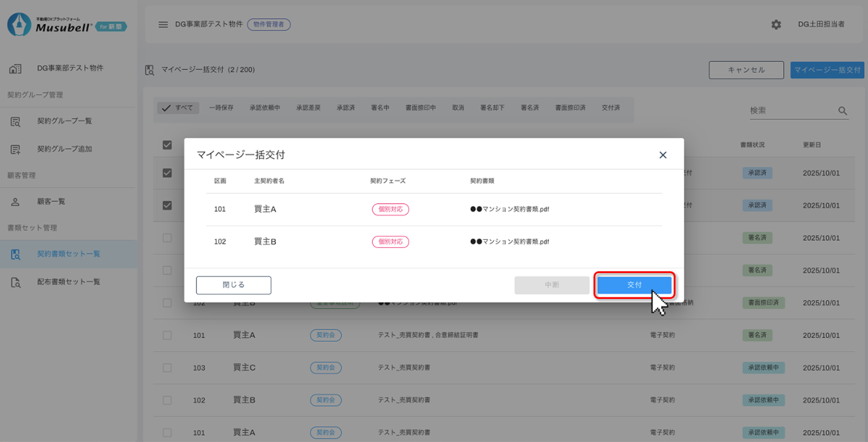This screenshot has width=868, height=442.
Task: Open 契約グループ一覧 sidebar icon
Action: pyautogui.click(x=15, y=121)
